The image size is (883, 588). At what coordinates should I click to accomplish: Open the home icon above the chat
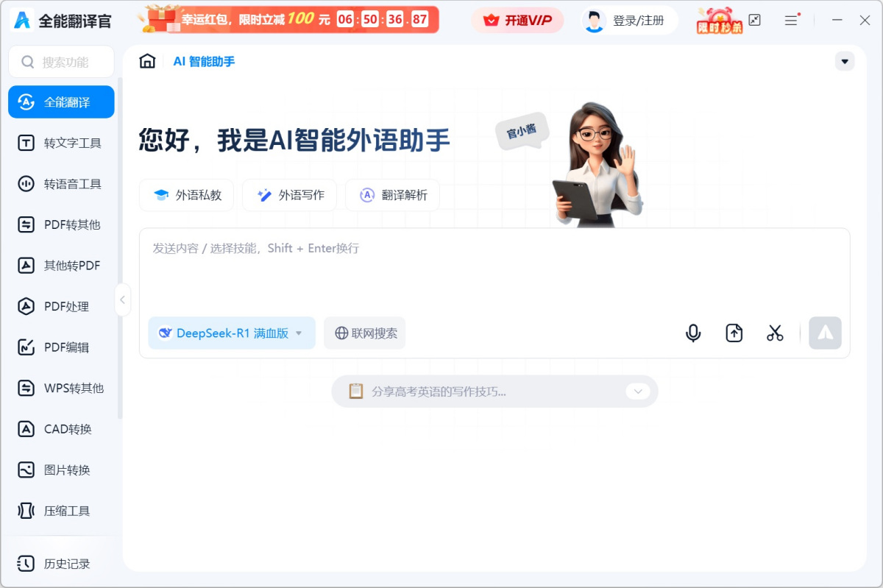click(146, 62)
